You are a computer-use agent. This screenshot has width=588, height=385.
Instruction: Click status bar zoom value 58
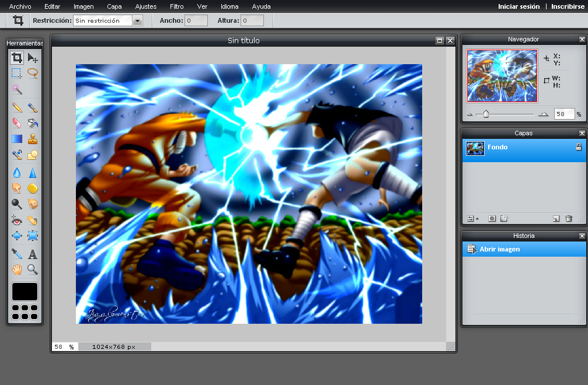coord(58,347)
